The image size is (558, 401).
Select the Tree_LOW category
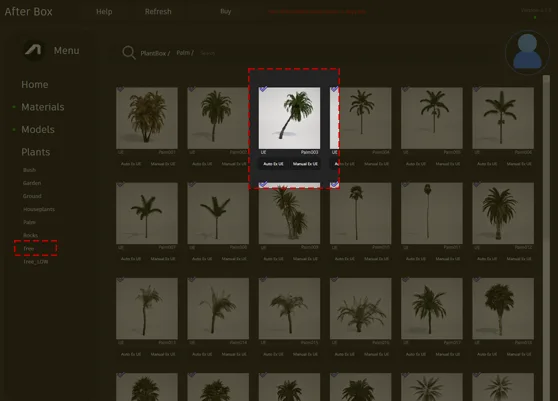coord(36,262)
